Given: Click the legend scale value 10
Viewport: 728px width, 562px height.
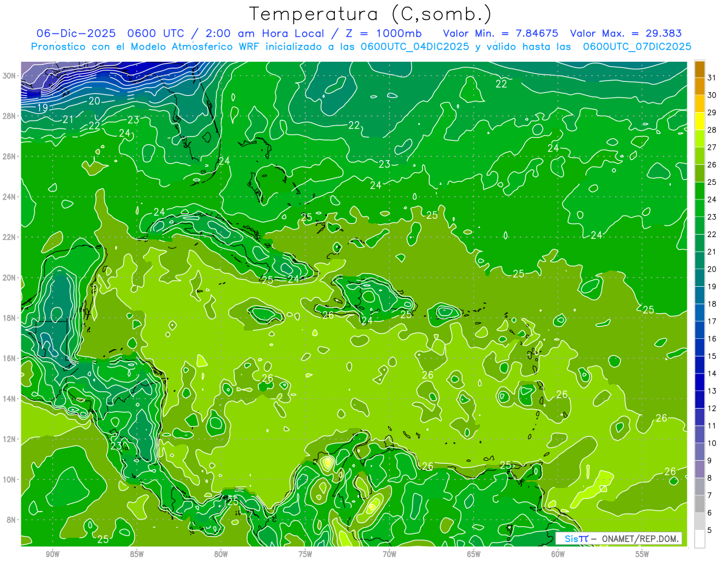Looking at the screenshot, I should point(712,443).
